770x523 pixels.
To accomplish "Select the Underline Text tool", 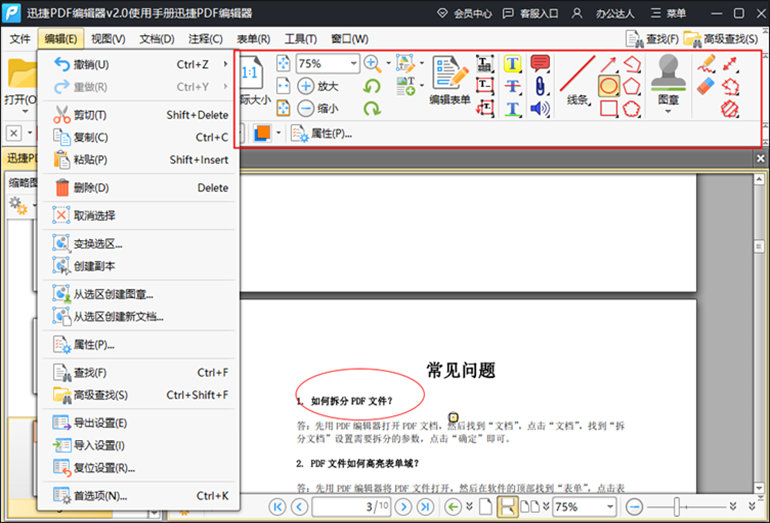I will 512,108.
